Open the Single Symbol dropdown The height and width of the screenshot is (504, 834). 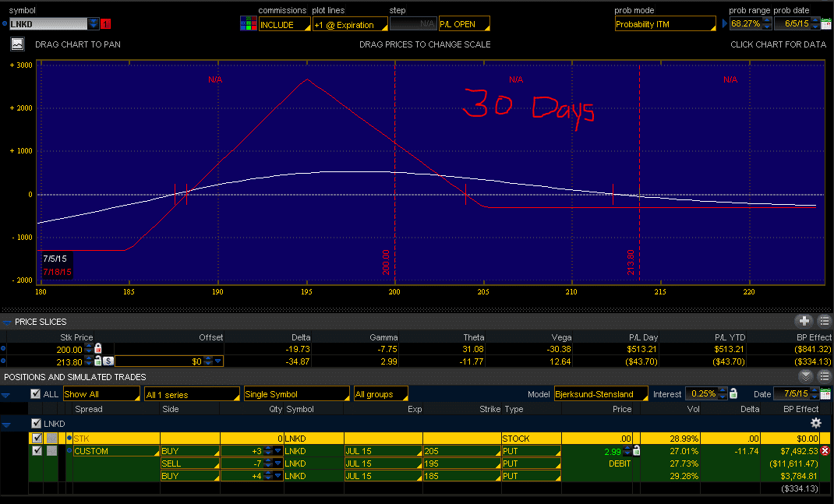pos(296,394)
